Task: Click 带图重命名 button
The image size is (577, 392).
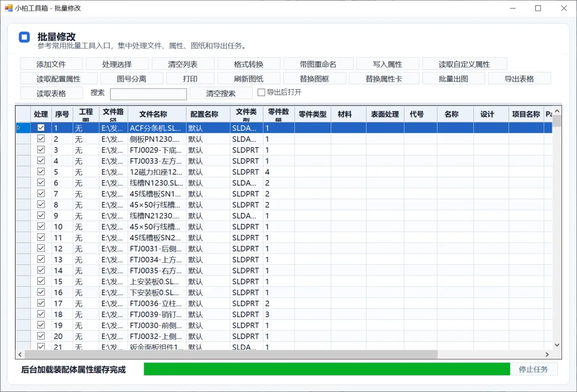Action: click(x=318, y=64)
